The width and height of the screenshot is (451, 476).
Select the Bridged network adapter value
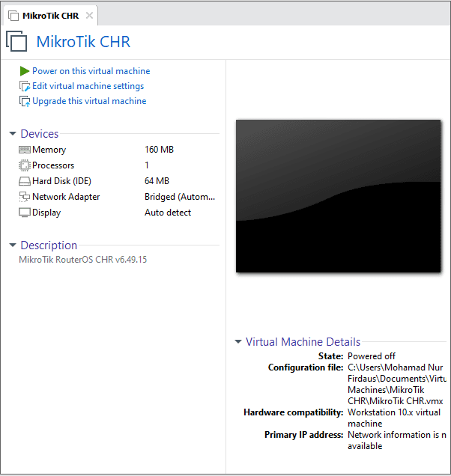point(179,197)
